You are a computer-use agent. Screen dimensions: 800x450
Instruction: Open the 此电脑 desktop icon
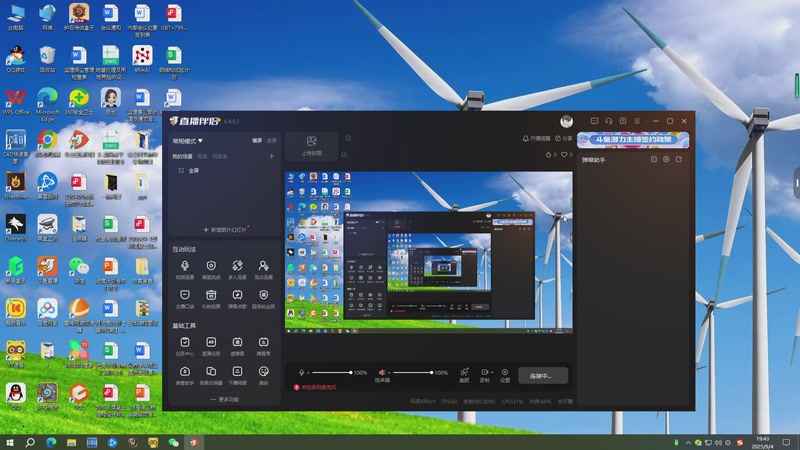16,17
